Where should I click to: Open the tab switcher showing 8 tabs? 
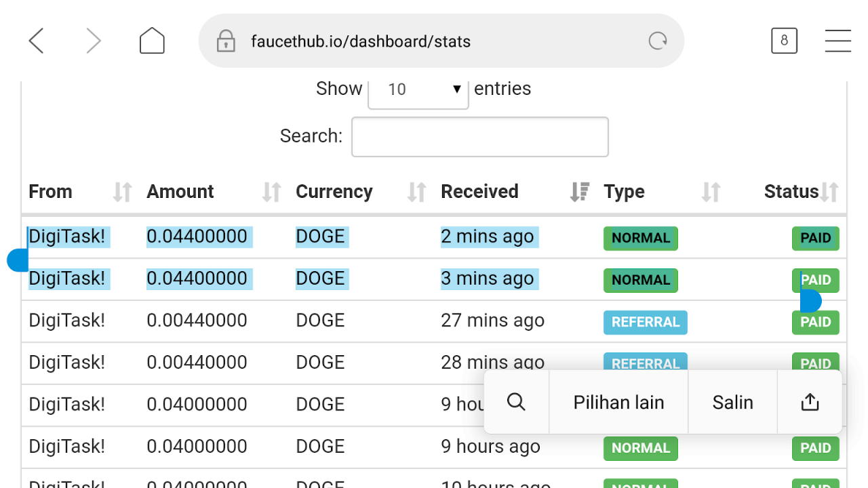pos(784,41)
